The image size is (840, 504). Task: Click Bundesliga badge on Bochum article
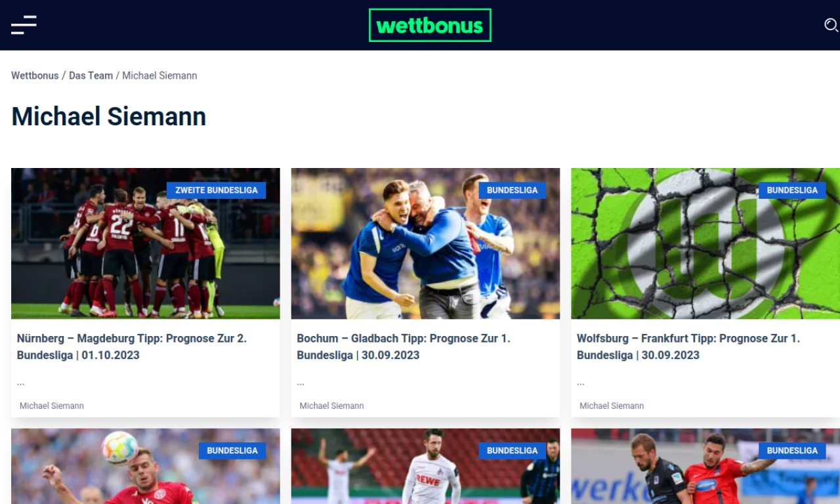(x=512, y=190)
